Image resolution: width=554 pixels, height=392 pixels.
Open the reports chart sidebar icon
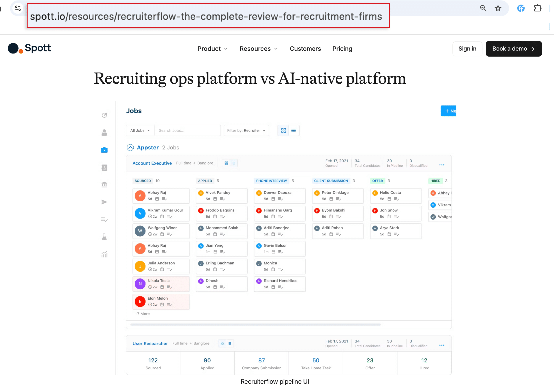coord(104,254)
